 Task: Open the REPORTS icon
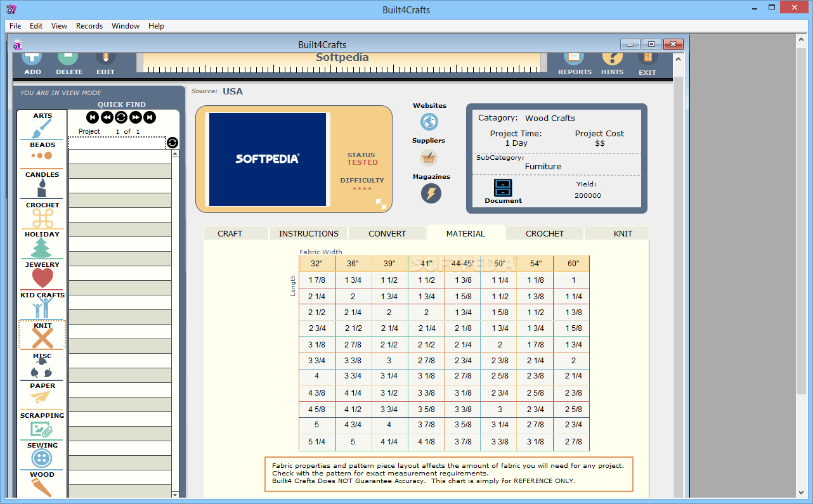575,58
